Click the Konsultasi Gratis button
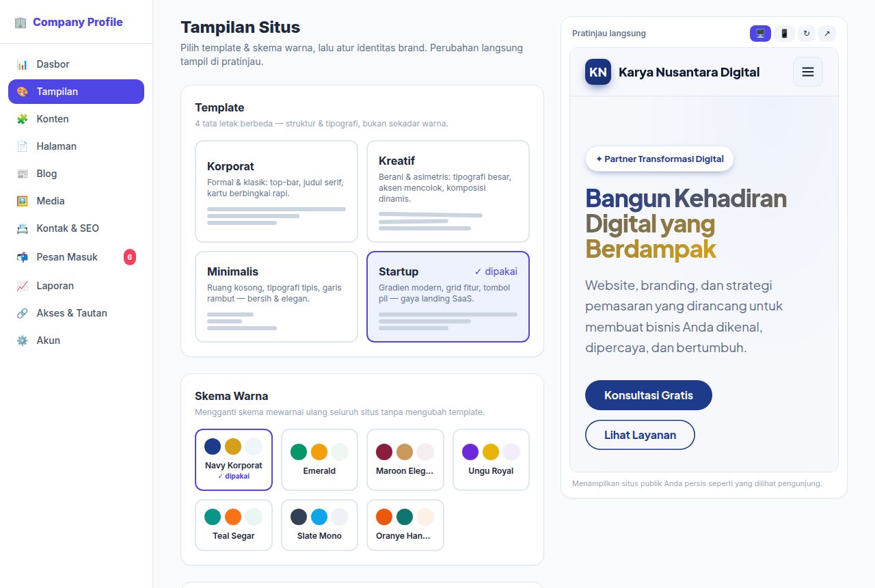Image resolution: width=875 pixels, height=588 pixels. point(649,395)
